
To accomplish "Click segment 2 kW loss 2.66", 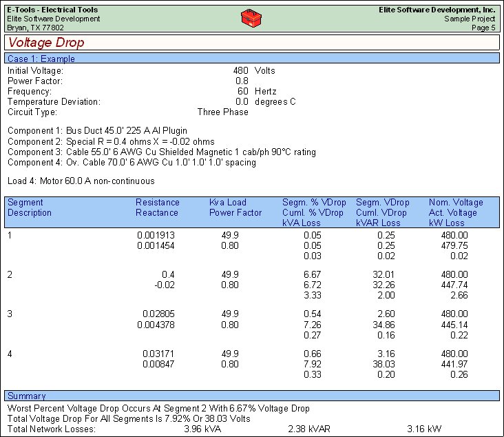I will click(459, 295).
